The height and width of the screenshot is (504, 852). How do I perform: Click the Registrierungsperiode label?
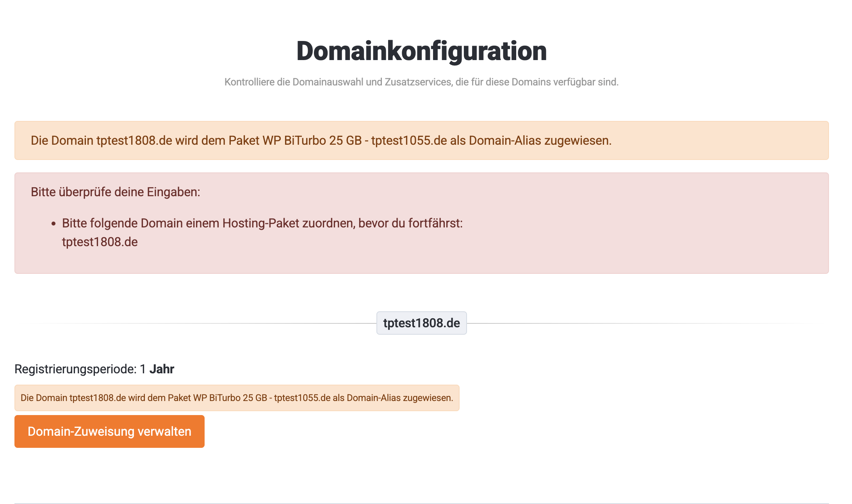point(75,369)
